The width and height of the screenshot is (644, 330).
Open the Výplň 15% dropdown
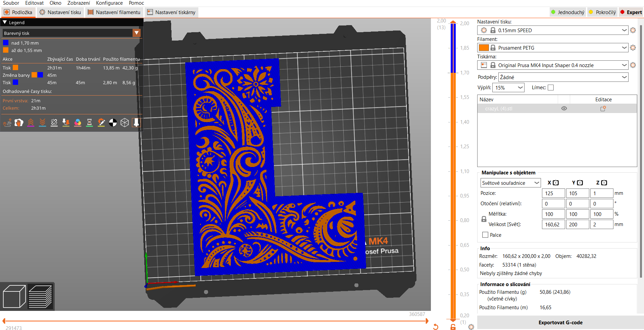pyautogui.click(x=508, y=88)
